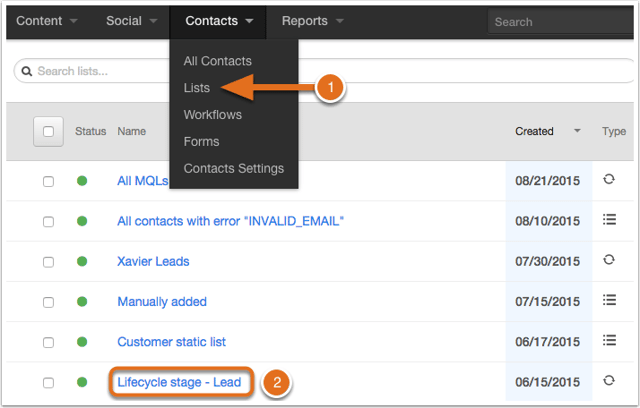The image size is (640, 408).
Task: Select checkbox for Manually added list
Action: coord(48,302)
